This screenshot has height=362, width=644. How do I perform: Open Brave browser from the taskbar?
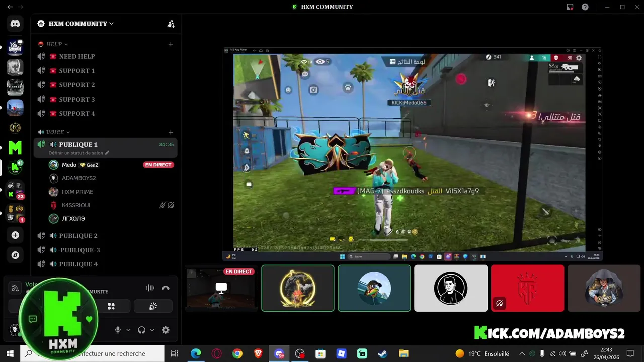pyautogui.click(x=258, y=354)
